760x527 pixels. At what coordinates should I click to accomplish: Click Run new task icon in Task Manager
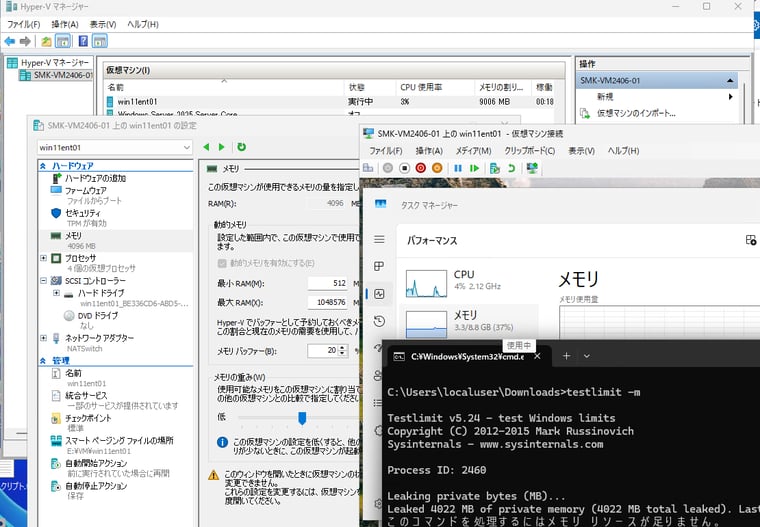751,240
